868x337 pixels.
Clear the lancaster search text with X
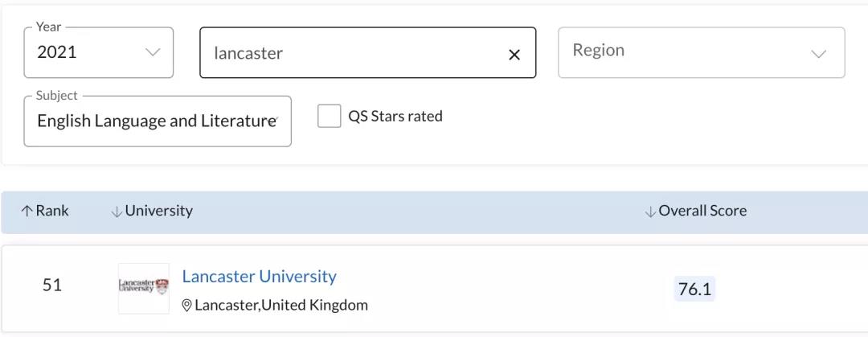(x=514, y=55)
